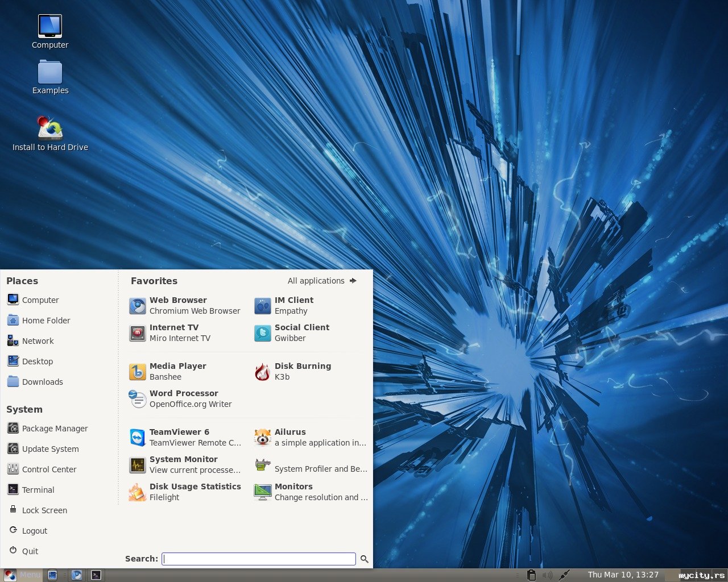This screenshot has width=728, height=582.
Task: Open Home Folder from Places
Action: 39,320
